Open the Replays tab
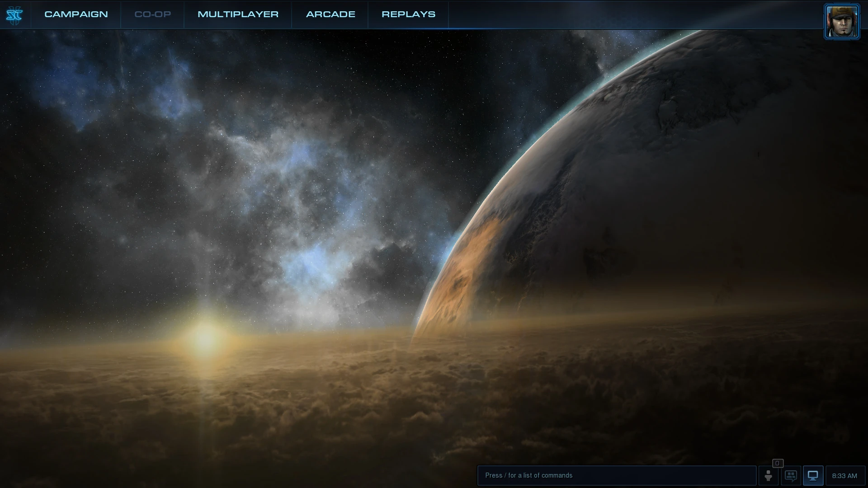This screenshot has width=868, height=488. coord(408,14)
